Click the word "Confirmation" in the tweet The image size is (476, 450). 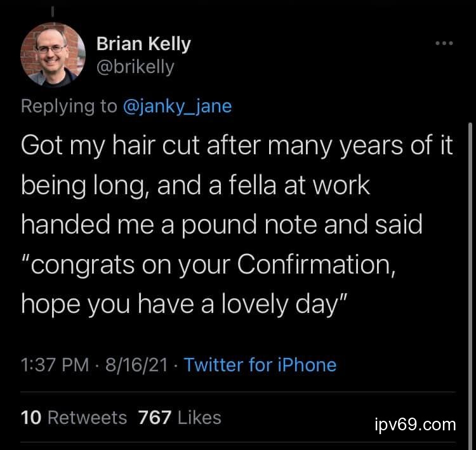coord(315,263)
